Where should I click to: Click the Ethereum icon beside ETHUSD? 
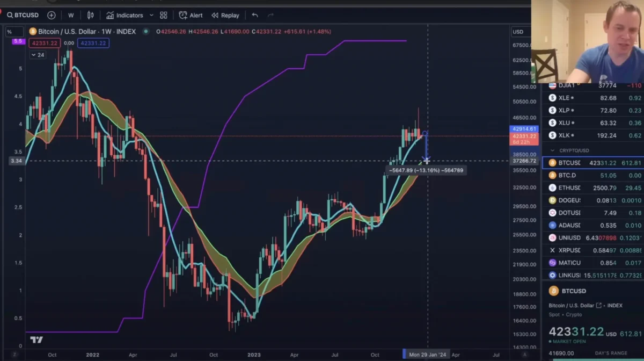click(x=552, y=188)
